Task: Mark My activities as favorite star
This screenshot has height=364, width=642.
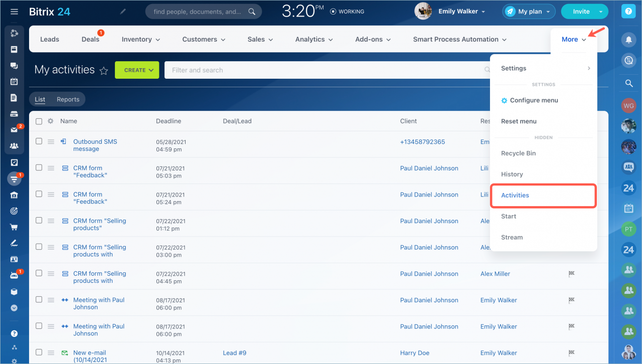Action: coord(104,71)
